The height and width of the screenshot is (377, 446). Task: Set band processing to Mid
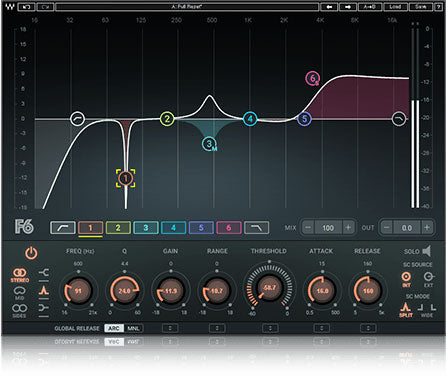coord(20,292)
